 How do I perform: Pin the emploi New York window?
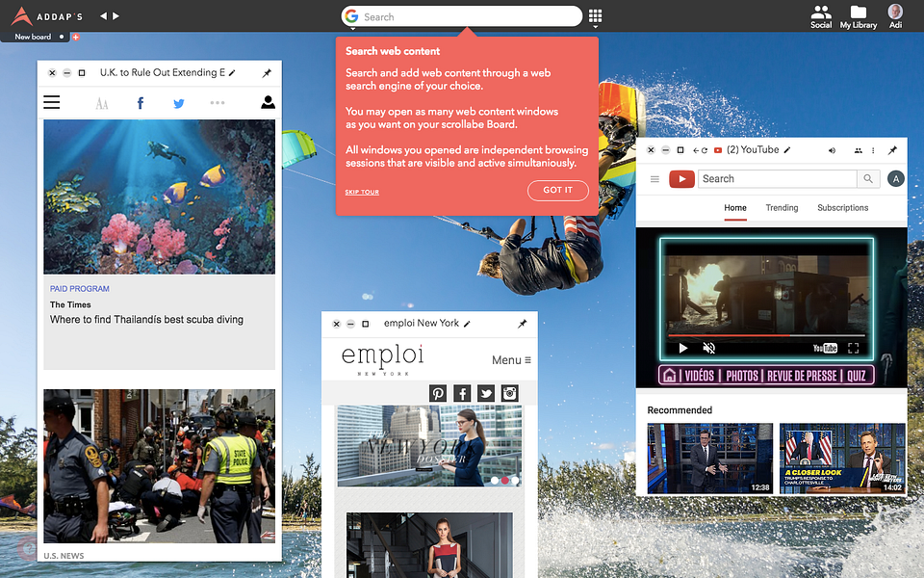point(522,324)
